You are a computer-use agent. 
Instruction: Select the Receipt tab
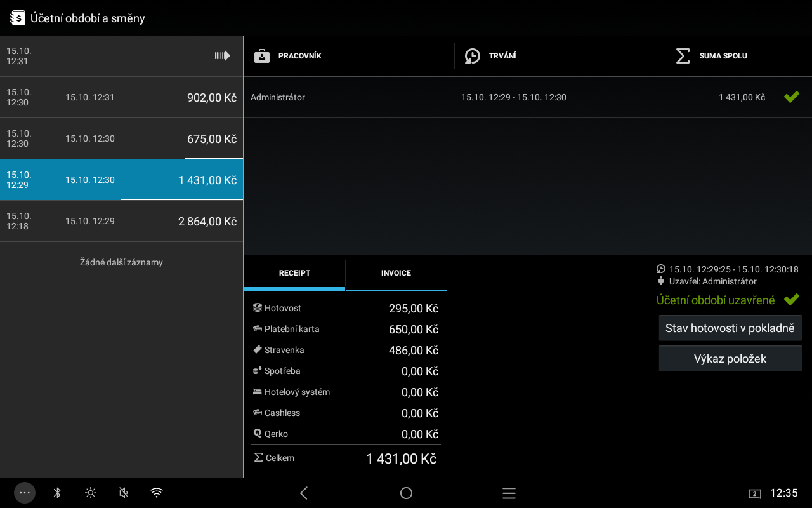pyautogui.click(x=294, y=274)
